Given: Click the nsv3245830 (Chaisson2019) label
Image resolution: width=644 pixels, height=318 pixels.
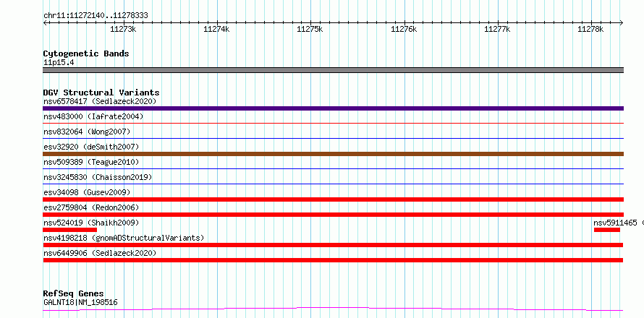Looking at the screenshot, I should pyautogui.click(x=98, y=177).
